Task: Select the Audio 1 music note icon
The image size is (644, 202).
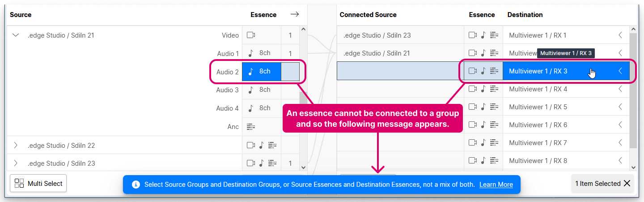Action: 251,53
